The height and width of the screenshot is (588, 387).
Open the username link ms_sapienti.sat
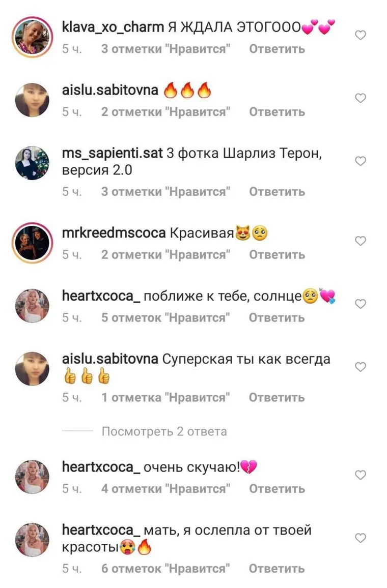112,154
